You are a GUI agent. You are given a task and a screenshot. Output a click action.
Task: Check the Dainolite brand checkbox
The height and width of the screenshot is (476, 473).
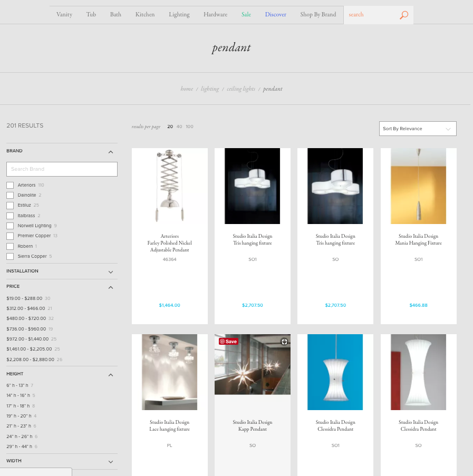(10, 195)
